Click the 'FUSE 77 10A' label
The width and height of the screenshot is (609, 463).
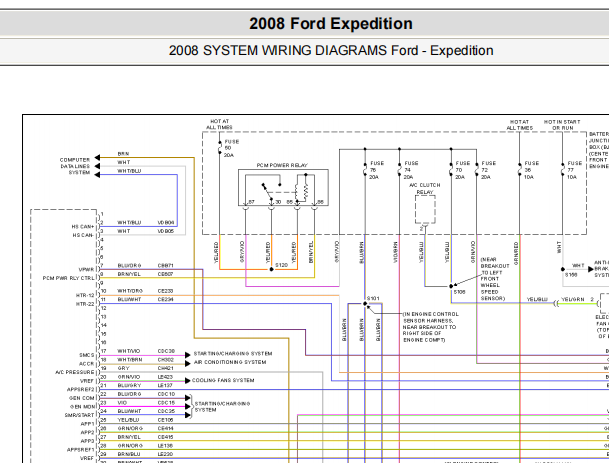(x=574, y=170)
